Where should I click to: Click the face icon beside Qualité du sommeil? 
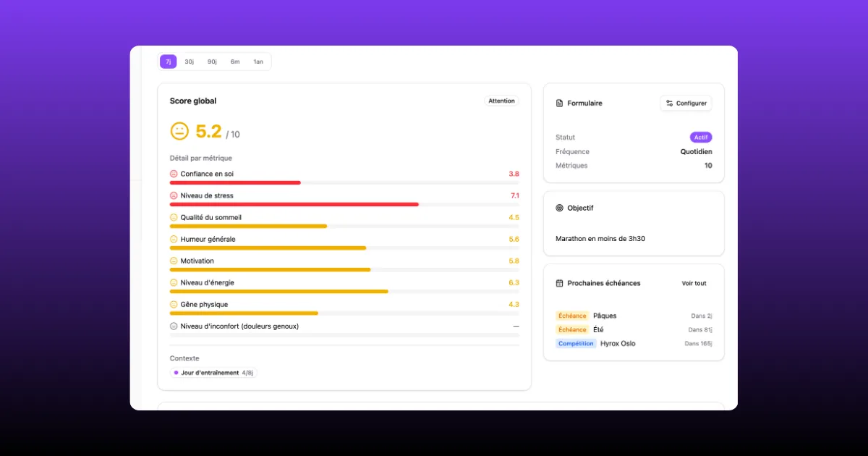(174, 217)
